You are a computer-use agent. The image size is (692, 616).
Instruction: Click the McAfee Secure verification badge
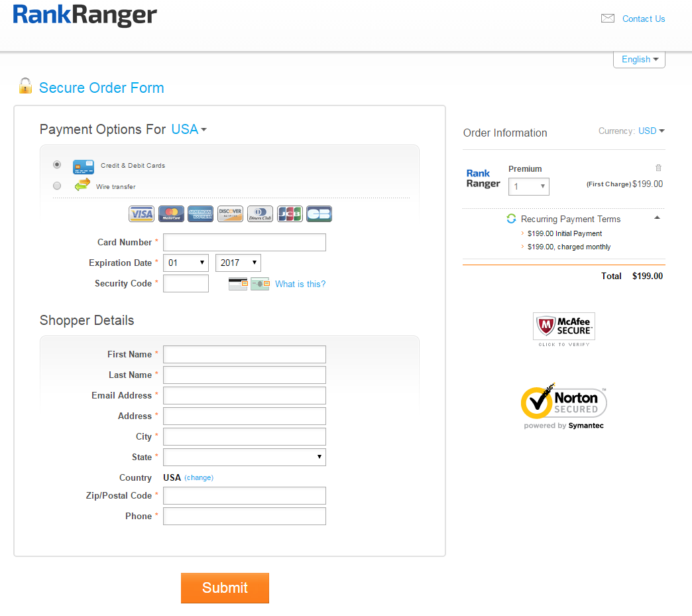click(564, 328)
